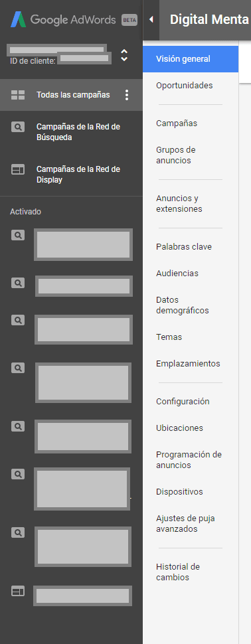Image resolution: width=251 pixels, height=644 pixels.
Task: Open Datos demográficos
Action: click(x=183, y=305)
